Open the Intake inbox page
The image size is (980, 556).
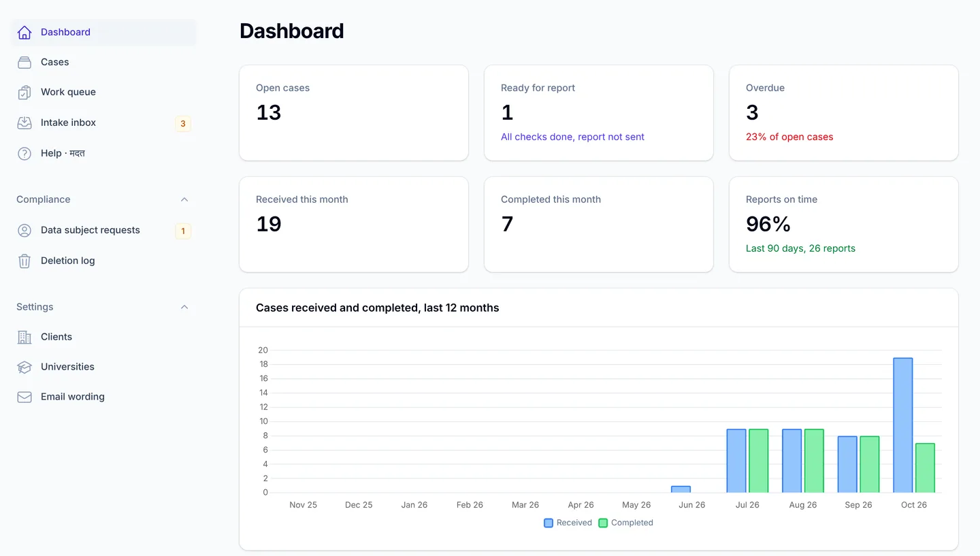(x=103, y=122)
